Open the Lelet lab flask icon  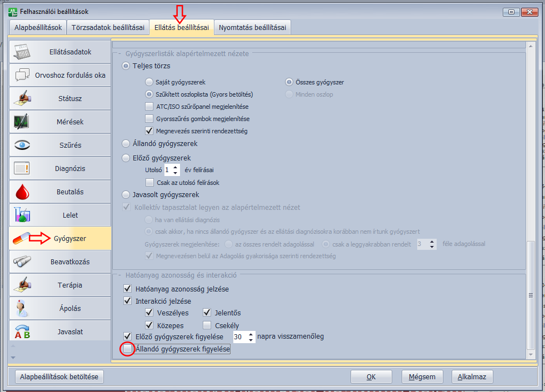22,215
